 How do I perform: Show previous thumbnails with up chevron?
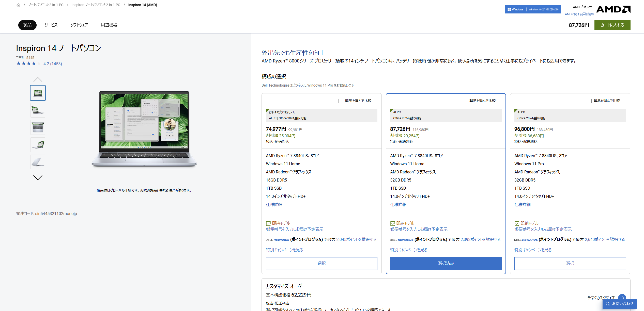pyautogui.click(x=38, y=79)
